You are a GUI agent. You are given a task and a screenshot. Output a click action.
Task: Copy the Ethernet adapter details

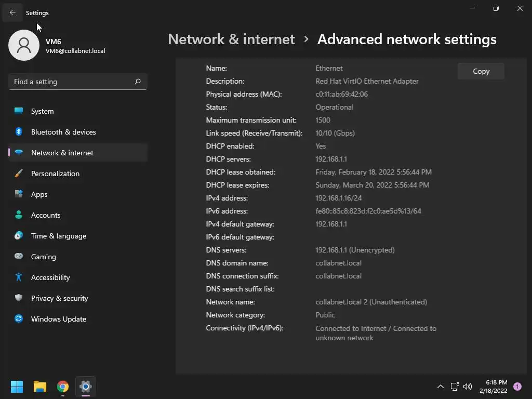pos(481,71)
